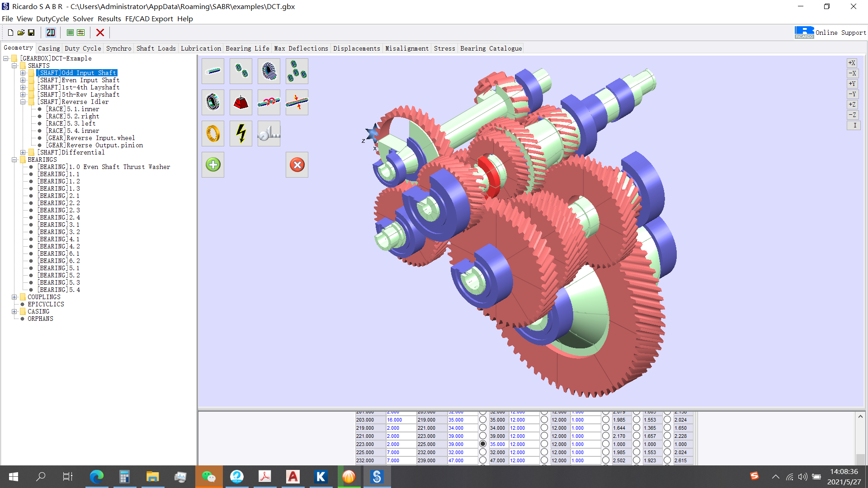868x488 pixels.
Task: Open the Solver menu
Action: point(83,19)
